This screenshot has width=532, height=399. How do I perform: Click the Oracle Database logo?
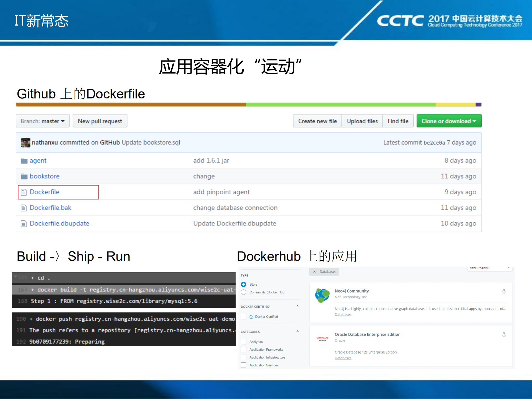pyautogui.click(x=322, y=338)
